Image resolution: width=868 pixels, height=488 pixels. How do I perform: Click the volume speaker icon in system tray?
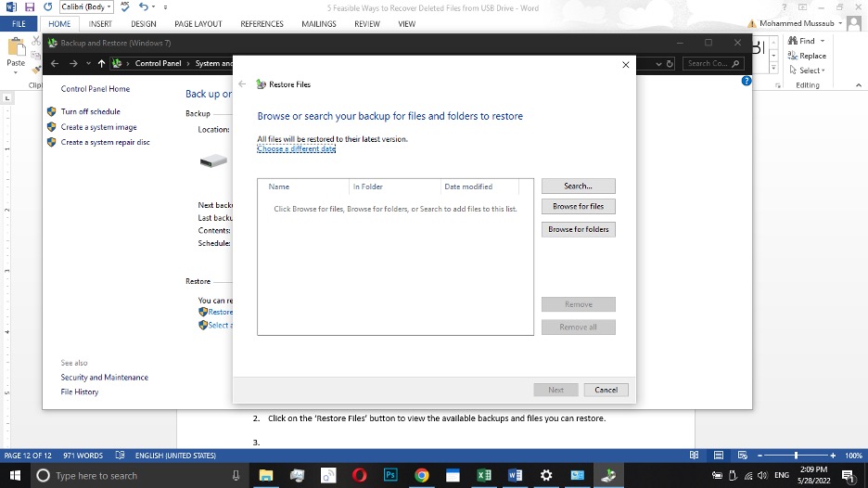pos(763,475)
